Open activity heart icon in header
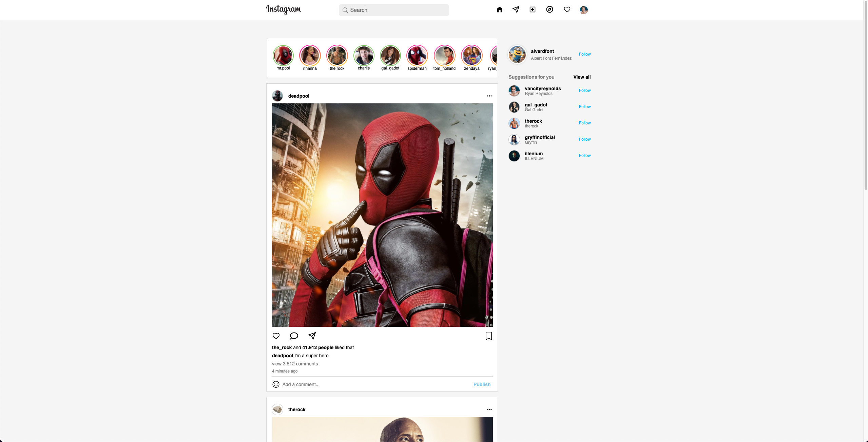Image resolution: width=868 pixels, height=442 pixels. 567,9
